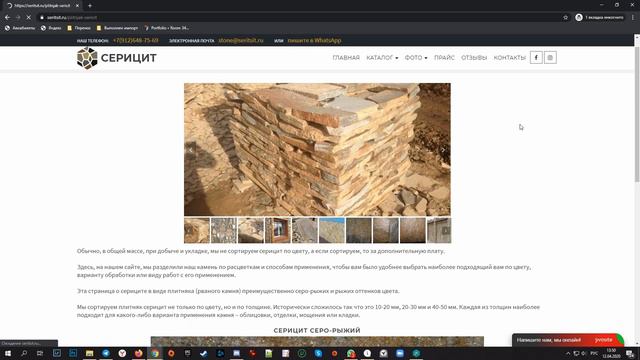Open the Instagram icon in the site header
The image size is (640, 360).
[550, 58]
